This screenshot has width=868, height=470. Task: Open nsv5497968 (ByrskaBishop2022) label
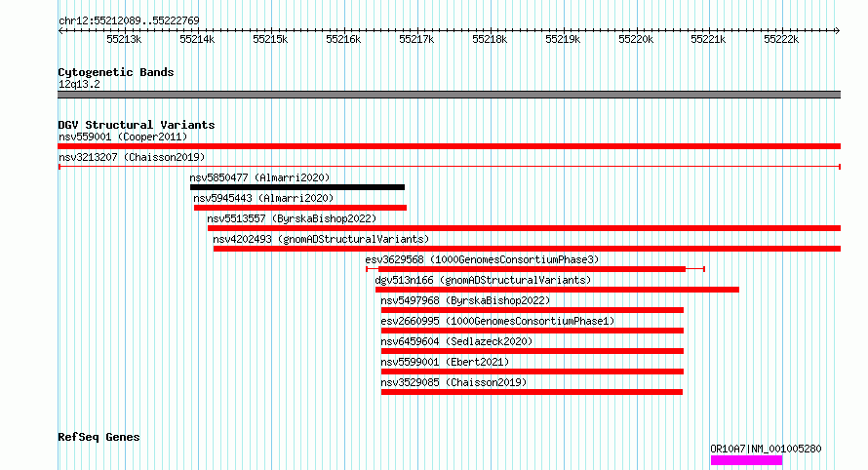[465, 300]
